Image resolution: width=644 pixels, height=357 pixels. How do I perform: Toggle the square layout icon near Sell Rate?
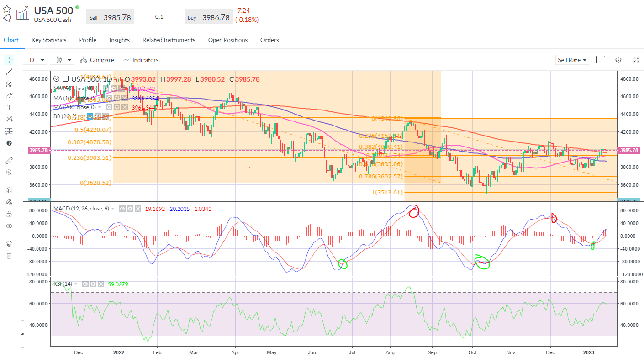pos(601,60)
